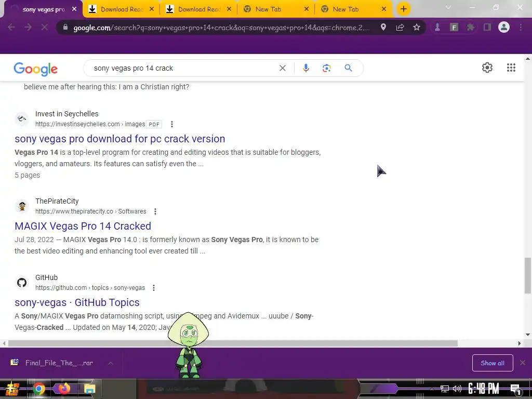Open the Start menu button
Screen dimensions: 532x399
point(12,389)
